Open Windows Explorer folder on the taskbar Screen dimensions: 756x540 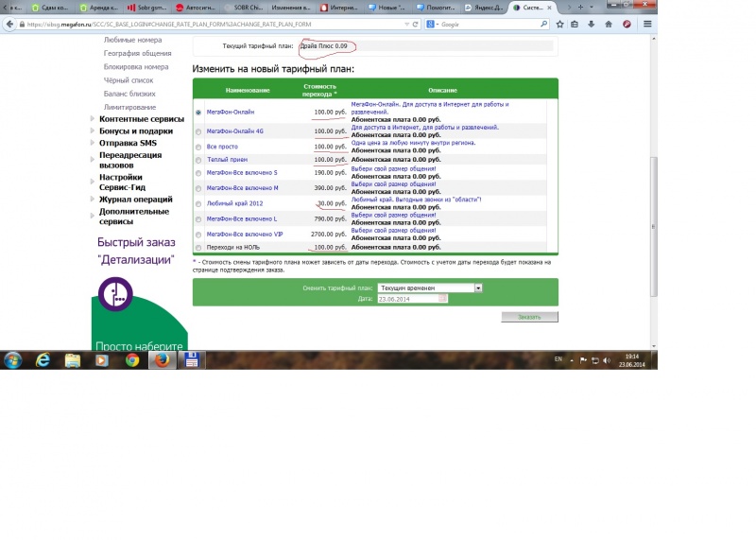click(x=73, y=360)
